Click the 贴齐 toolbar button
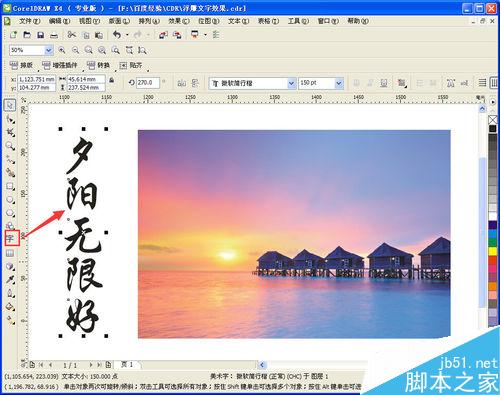500x395 pixels. [131, 65]
